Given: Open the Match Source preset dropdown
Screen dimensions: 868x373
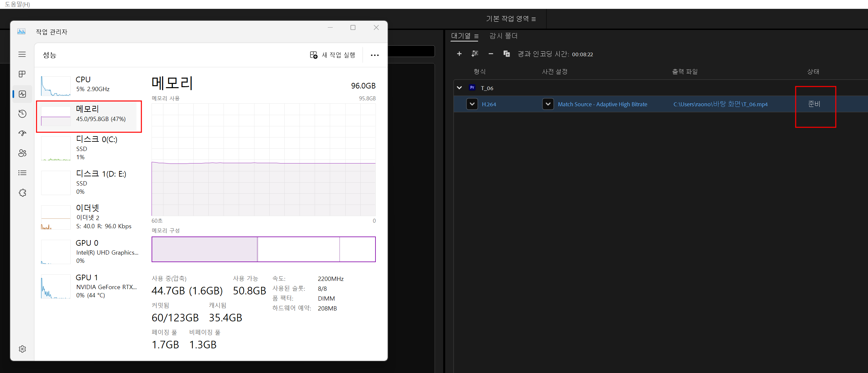Looking at the screenshot, I should (548, 104).
